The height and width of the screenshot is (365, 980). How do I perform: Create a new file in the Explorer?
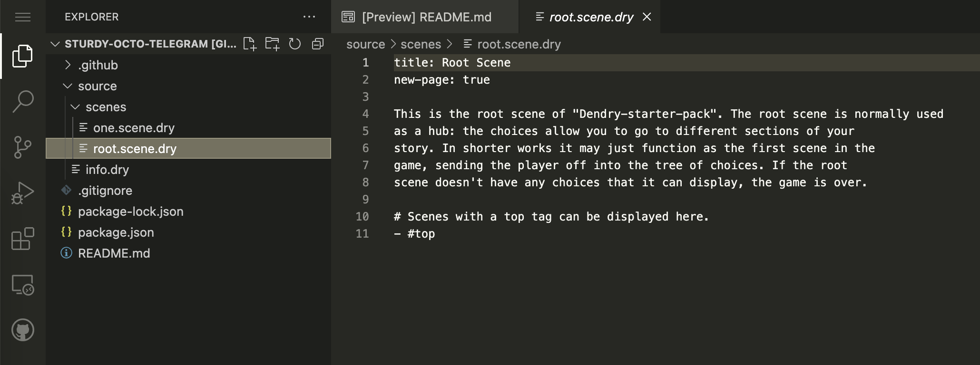click(x=249, y=44)
